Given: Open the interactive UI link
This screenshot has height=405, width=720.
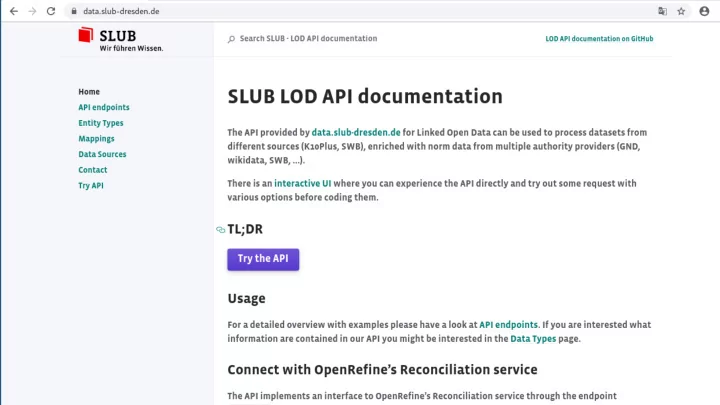Looking at the screenshot, I should click(x=303, y=183).
